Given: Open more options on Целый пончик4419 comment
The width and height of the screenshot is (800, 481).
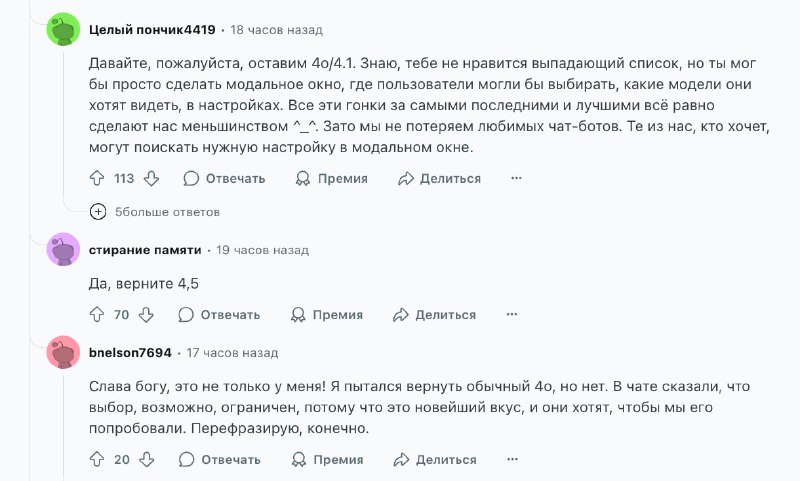Looking at the screenshot, I should tap(516, 178).
